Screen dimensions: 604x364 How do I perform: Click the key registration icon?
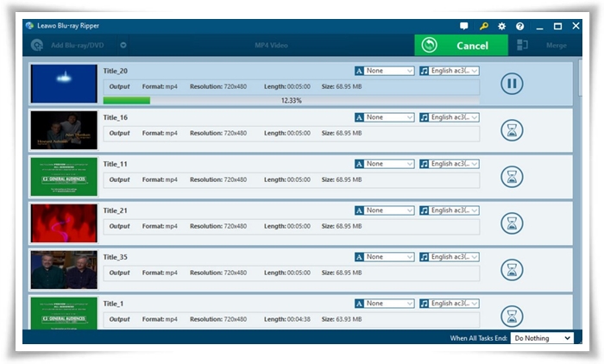coord(483,27)
